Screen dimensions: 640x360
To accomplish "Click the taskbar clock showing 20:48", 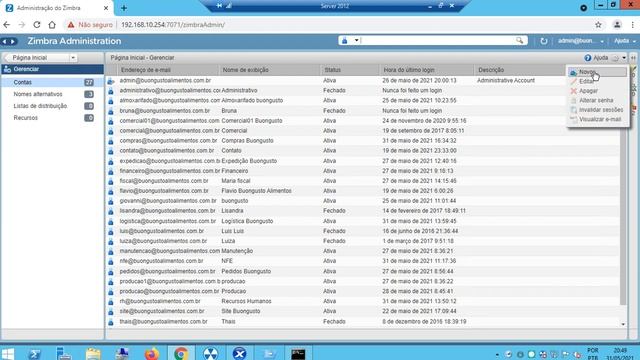I will coord(620,353).
